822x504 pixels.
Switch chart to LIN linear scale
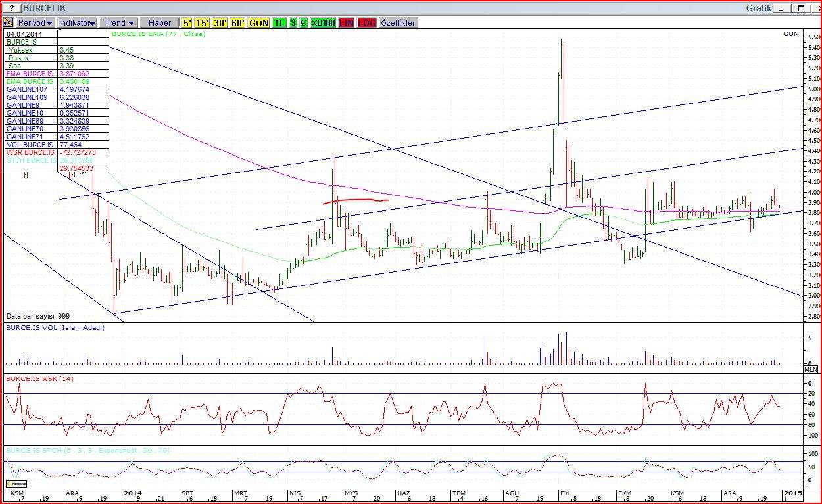(347, 22)
